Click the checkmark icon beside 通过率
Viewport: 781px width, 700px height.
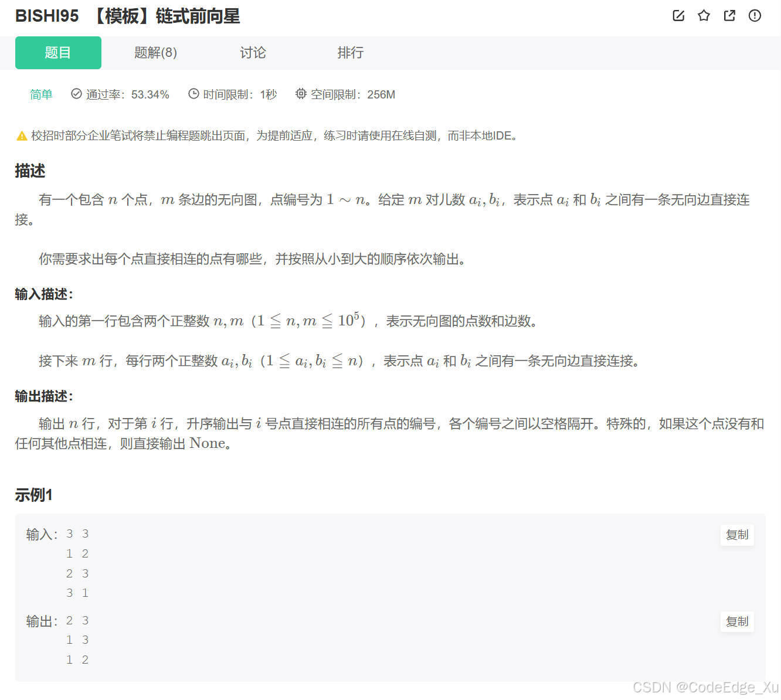76,93
